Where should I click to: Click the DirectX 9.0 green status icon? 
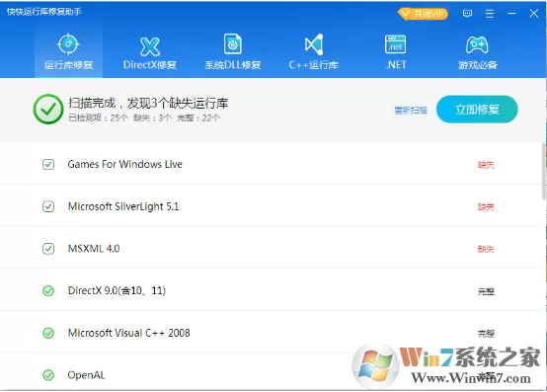pyautogui.click(x=48, y=290)
